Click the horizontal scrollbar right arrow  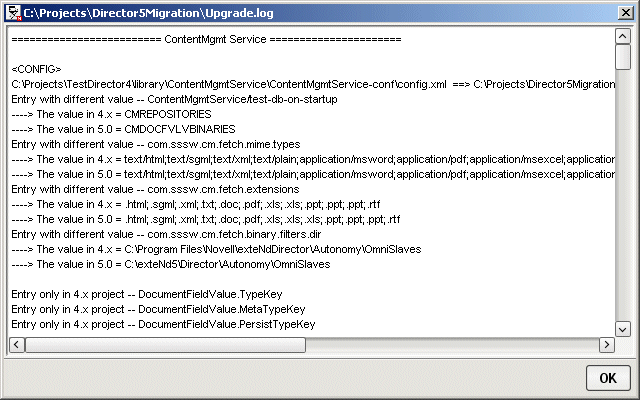coord(606,345)
